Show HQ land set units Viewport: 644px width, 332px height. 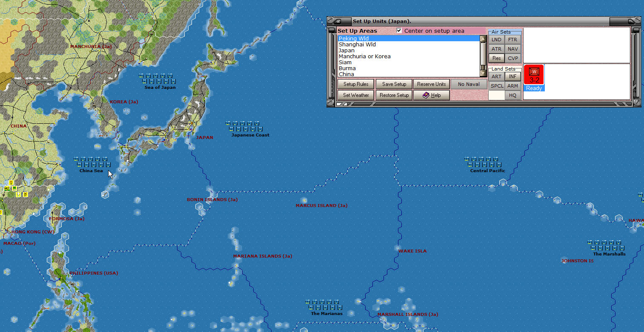pos(513,95)
